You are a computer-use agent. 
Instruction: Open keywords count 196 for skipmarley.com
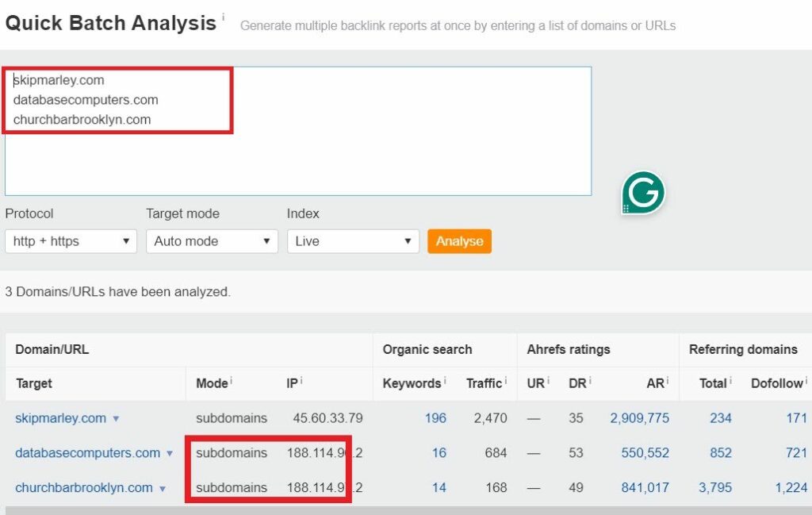[x=435, y=418]
